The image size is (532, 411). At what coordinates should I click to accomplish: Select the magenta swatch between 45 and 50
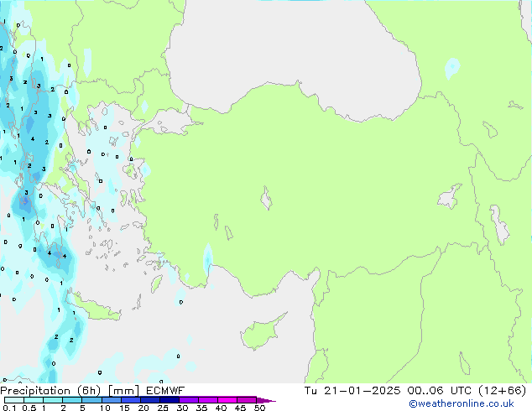point(248,400)
